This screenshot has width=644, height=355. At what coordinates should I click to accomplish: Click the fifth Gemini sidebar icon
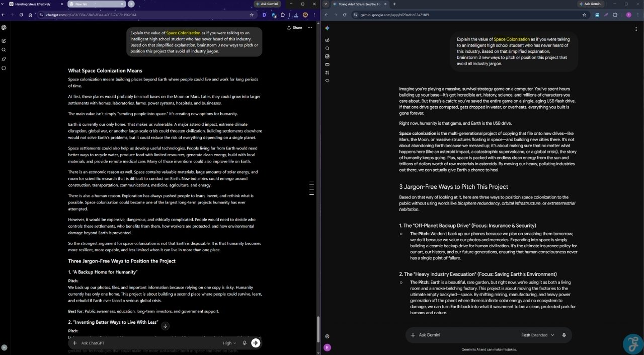[x=327, y=64]
